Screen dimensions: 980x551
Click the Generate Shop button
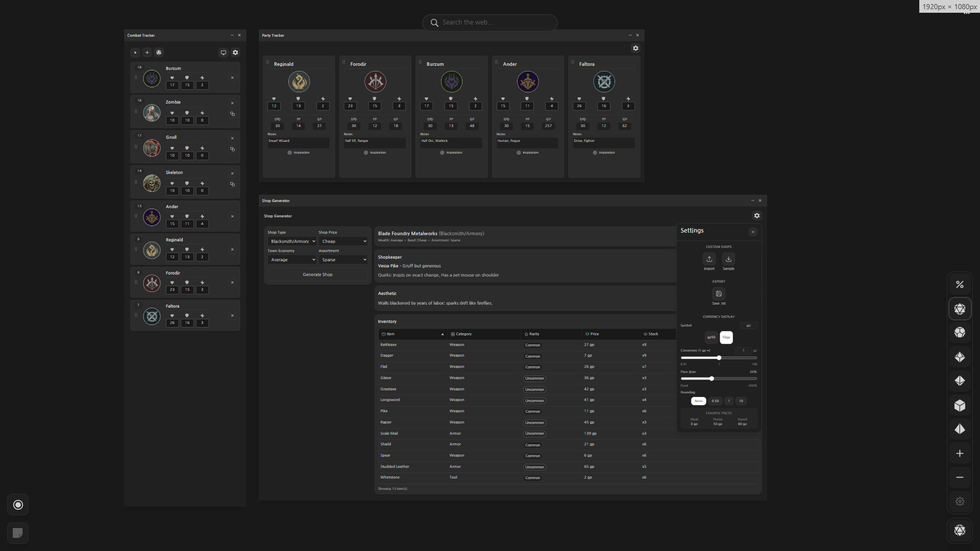[x=317, y=274]
